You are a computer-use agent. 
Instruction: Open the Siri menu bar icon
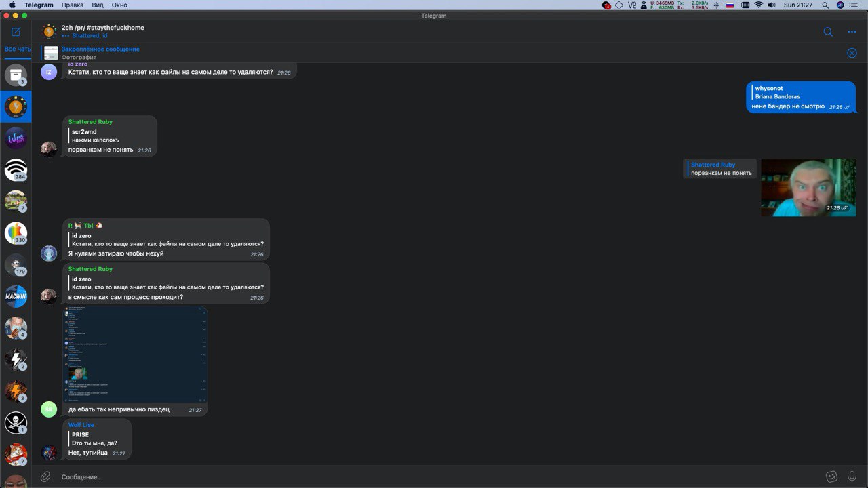click(840, 5)
